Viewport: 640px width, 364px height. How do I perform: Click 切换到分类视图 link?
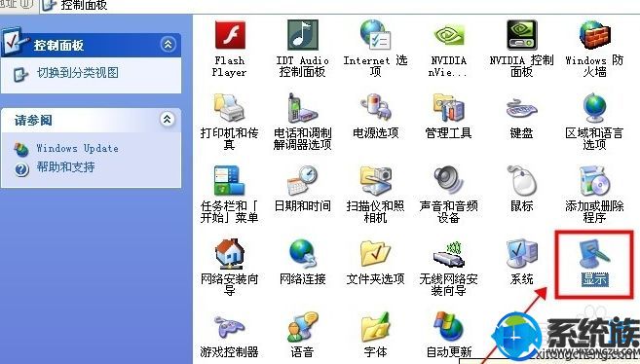point(78,73)
